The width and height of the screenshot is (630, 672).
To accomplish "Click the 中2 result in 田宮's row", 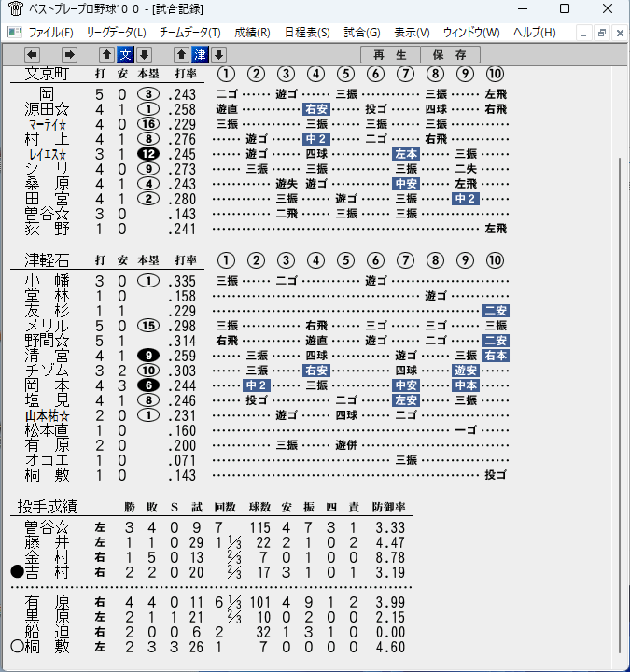I will coord(466,199).
